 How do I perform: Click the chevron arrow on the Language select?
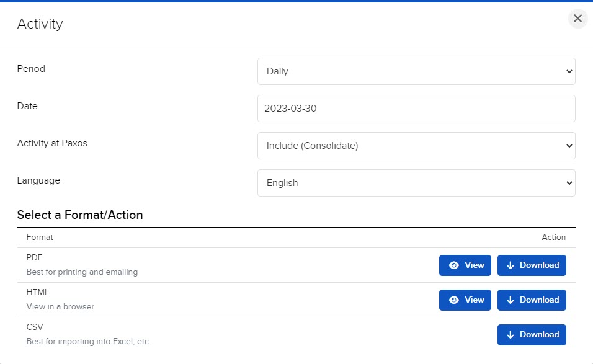pos(569,183)
